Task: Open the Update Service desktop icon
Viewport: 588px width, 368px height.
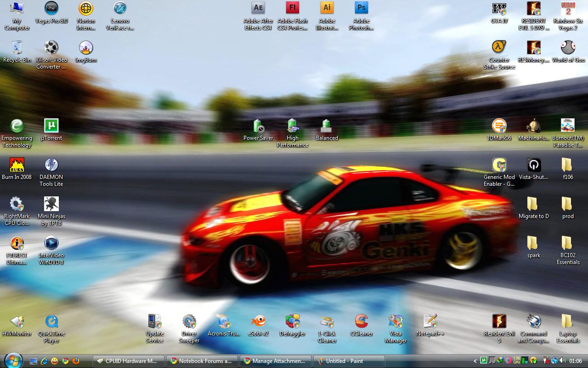Action: (155, 328)
